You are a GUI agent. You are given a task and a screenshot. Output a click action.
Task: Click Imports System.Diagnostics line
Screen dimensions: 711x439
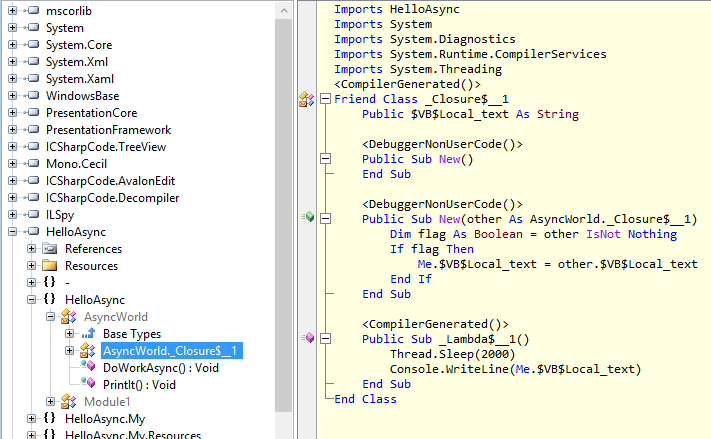425,39
